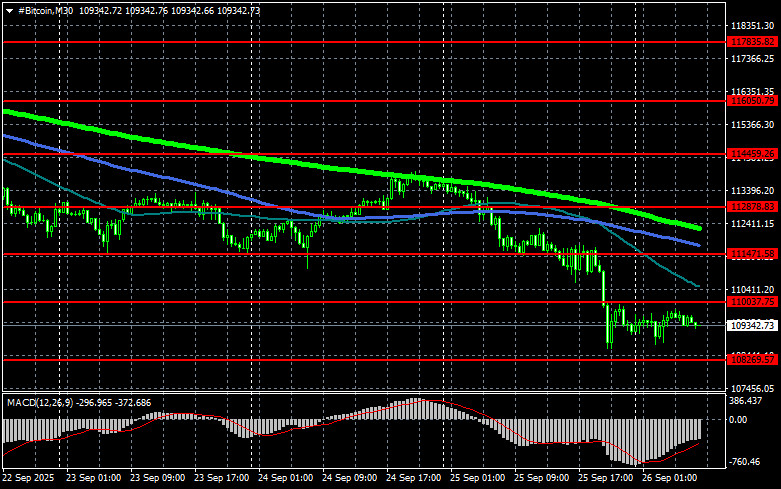The height and width of the screenshot is (489, 781).
Task: Click the 117835.82 red price level label
Action: (752, 42)
